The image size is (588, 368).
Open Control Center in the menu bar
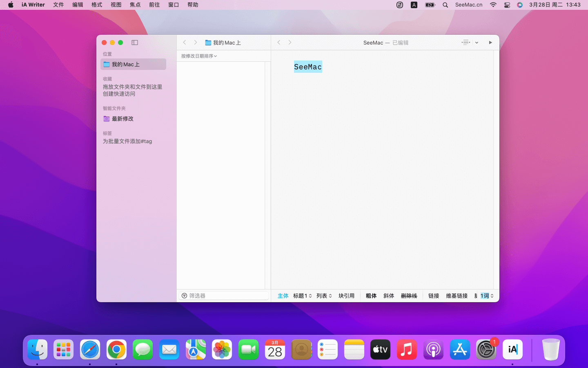click(507, 5)
